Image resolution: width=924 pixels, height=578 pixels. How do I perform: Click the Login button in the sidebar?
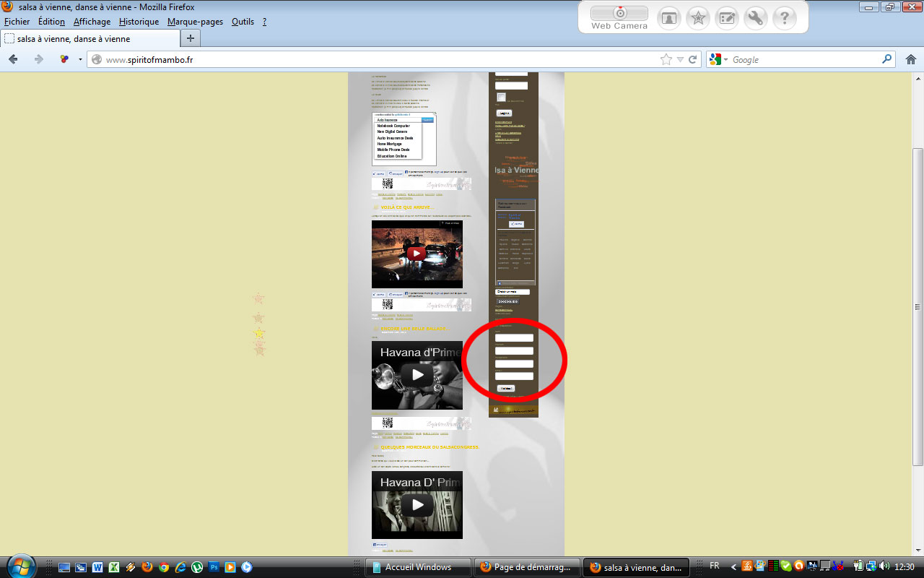503,113
